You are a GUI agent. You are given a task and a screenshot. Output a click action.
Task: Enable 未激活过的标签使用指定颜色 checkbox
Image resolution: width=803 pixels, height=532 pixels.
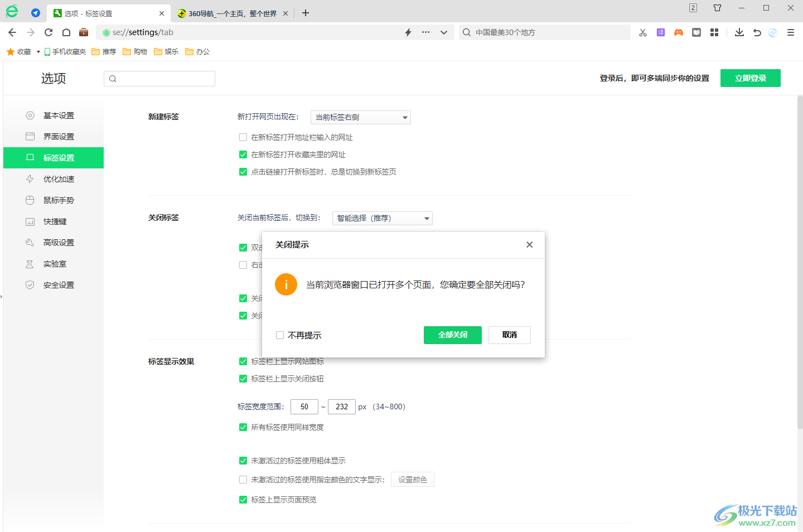(243, 480)
